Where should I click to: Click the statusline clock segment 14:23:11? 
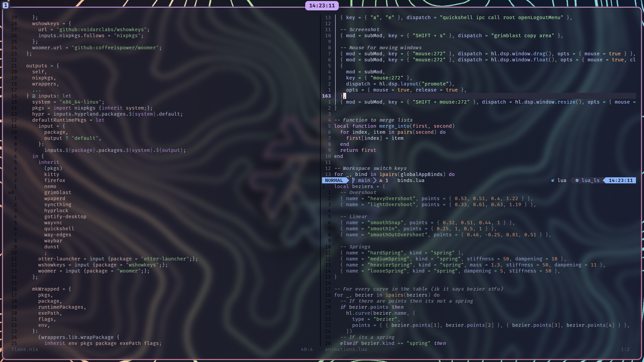click(621, 180)
